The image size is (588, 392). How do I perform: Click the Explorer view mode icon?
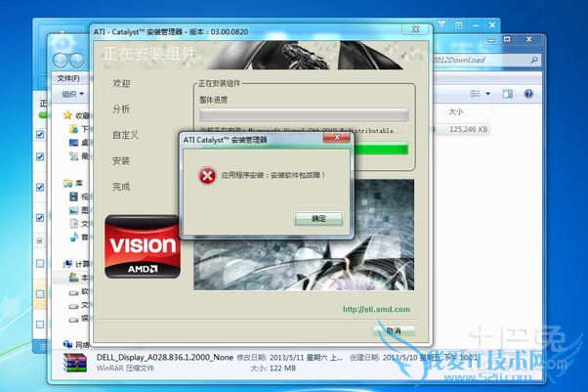(475, 94)
